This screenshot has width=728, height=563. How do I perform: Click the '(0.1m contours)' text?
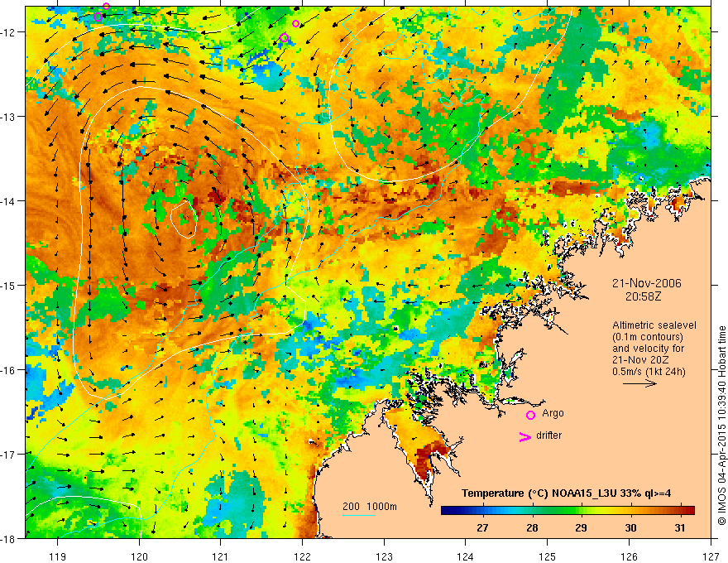pos(648,337)
